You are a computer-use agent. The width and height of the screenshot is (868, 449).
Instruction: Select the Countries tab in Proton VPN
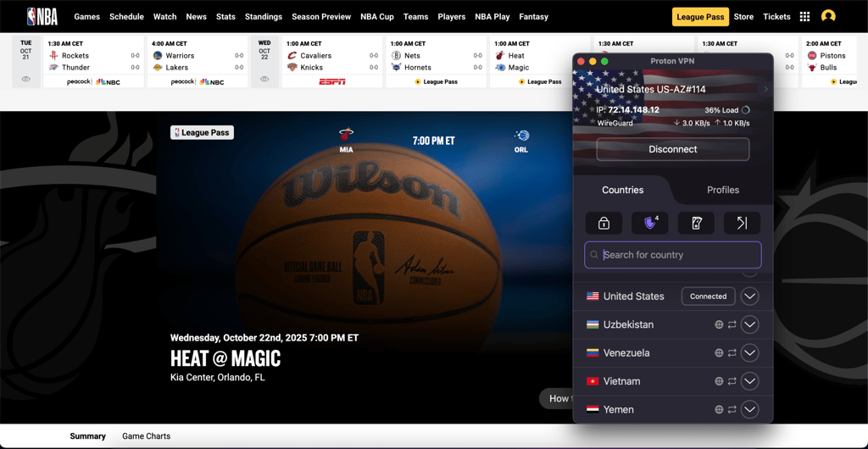pos(623,190)
